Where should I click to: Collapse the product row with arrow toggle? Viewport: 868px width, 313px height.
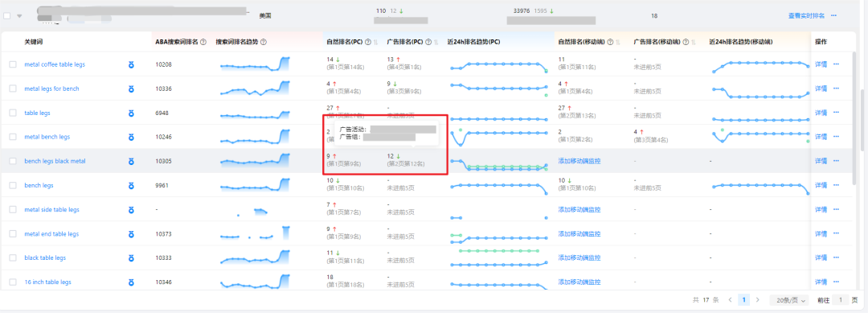pos(19,16)
